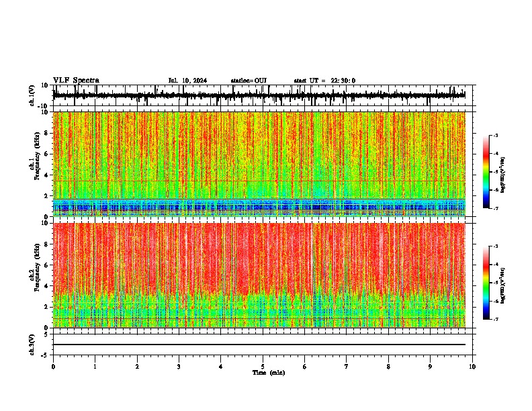Screen dimensions: 532x411
Task: Click the ch.1 color scale bar
Action: coord(486,172)
